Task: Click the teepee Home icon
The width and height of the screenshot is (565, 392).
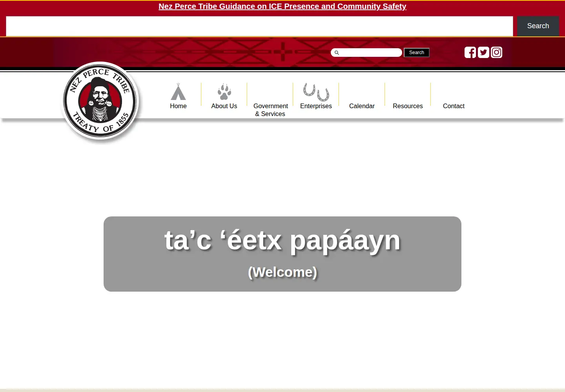Action: coord(178,92)
